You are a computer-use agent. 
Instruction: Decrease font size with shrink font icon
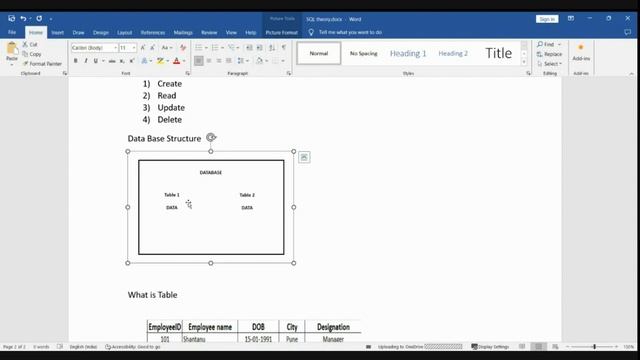click(x=152, y=48)
